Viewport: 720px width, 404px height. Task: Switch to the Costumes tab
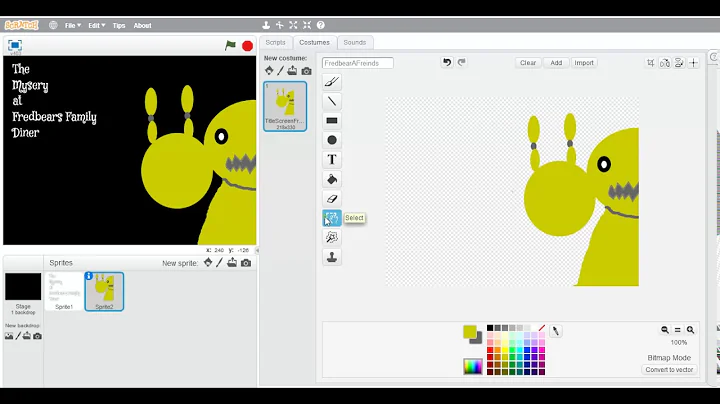[315, 42]
